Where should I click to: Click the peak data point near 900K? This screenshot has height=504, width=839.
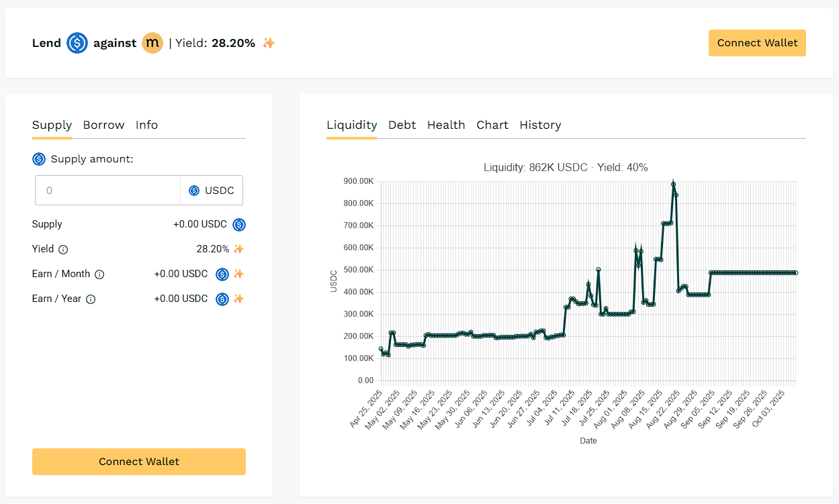click(x=673, y=185)
